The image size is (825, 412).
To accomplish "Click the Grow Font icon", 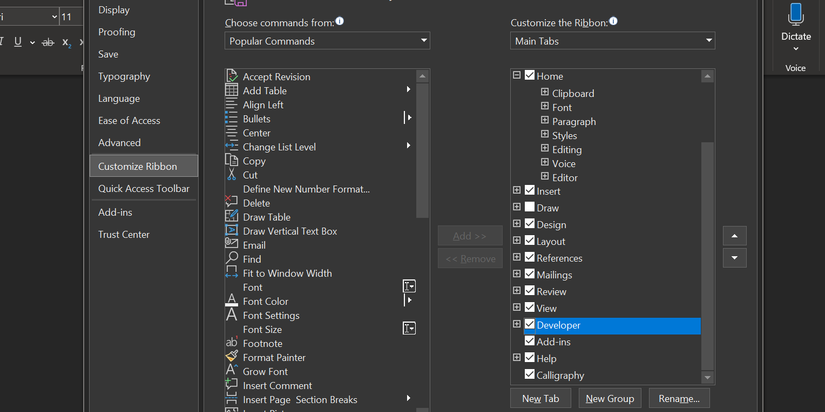I will click(232, 371).
